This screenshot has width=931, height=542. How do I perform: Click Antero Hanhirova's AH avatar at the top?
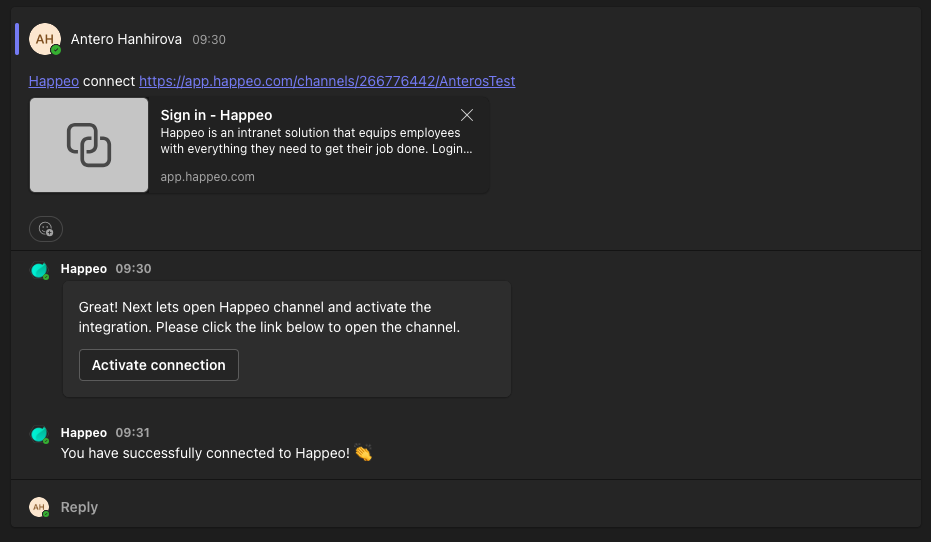[45, 39]
